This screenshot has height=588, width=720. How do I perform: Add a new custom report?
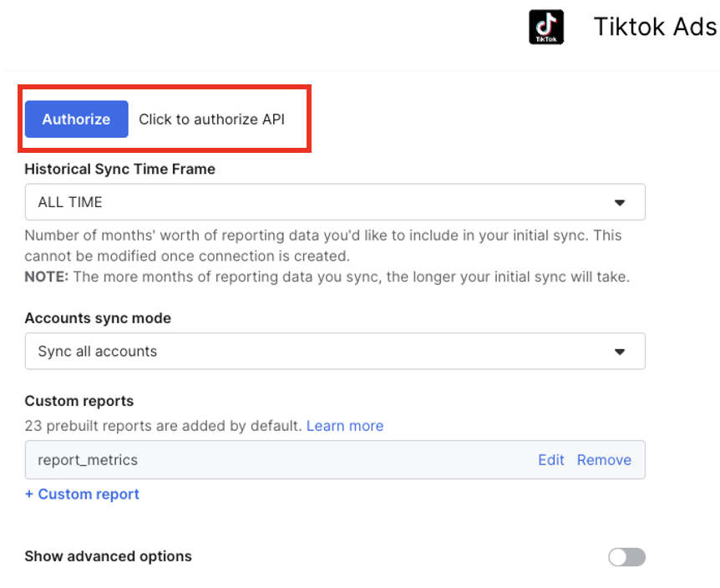pyautogui.click(x=82, y=494)
